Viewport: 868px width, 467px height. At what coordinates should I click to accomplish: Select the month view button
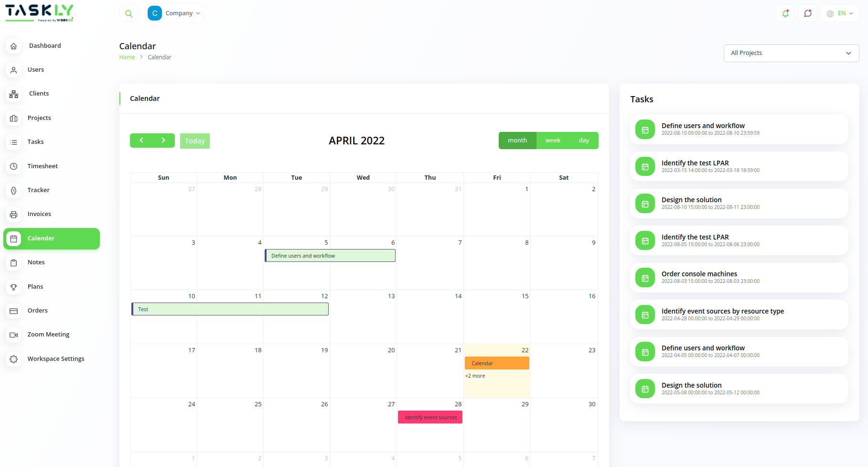coord(517,141)
